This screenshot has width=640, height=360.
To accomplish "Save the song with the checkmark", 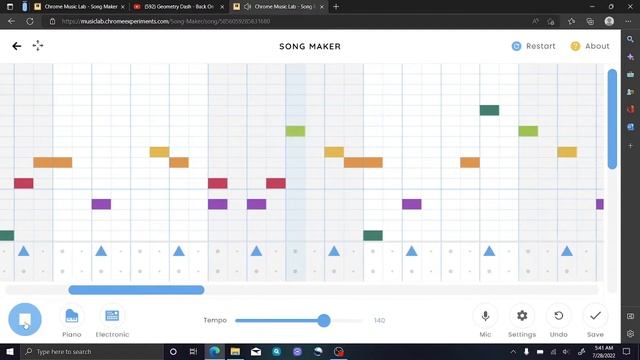I will point(596,321).
